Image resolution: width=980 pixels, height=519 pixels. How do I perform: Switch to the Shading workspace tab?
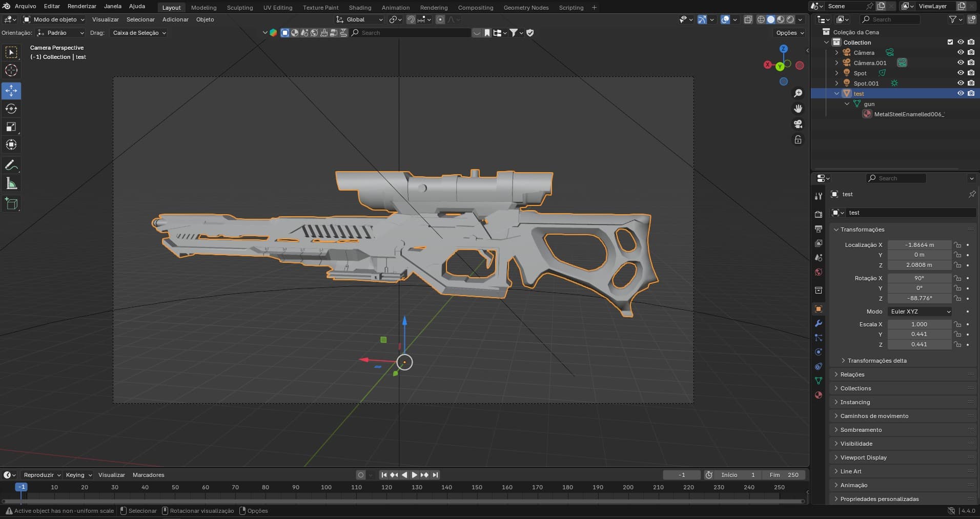click(x=360, y=8)
